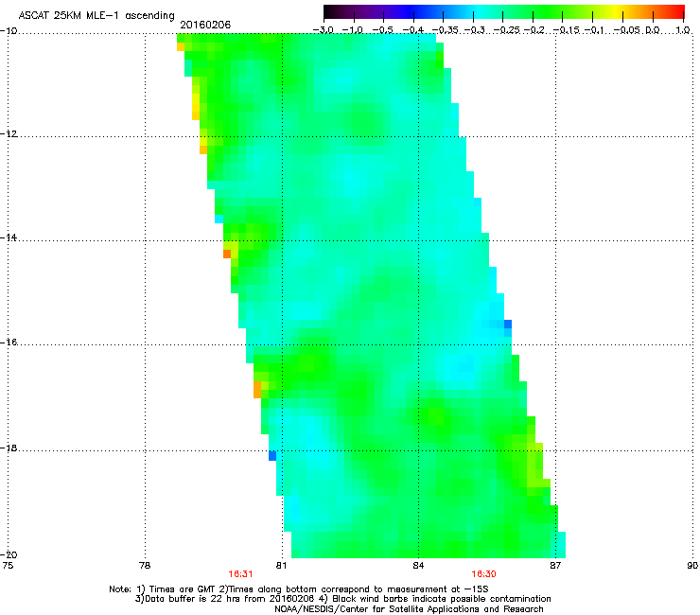Click the colorbar label "-1.0"
This screenshot has height=615, width=700.
pos(352,30)
